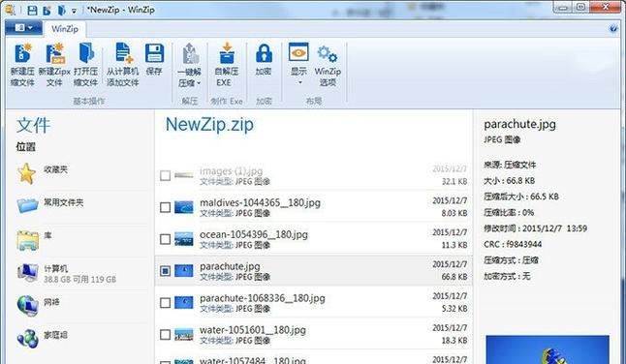Click the 自解压EXE icon
The width and height of the screenshot is (626, 364).
click(x=227, y=53)
